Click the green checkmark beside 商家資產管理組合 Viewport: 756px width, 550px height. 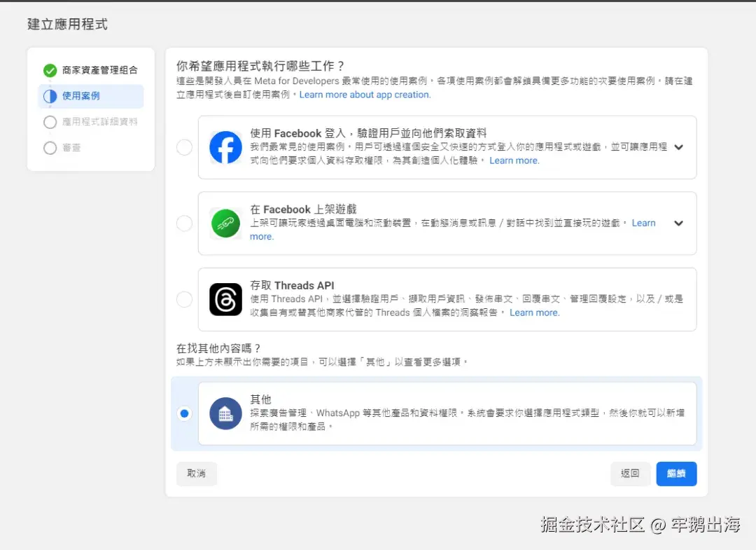48,70
